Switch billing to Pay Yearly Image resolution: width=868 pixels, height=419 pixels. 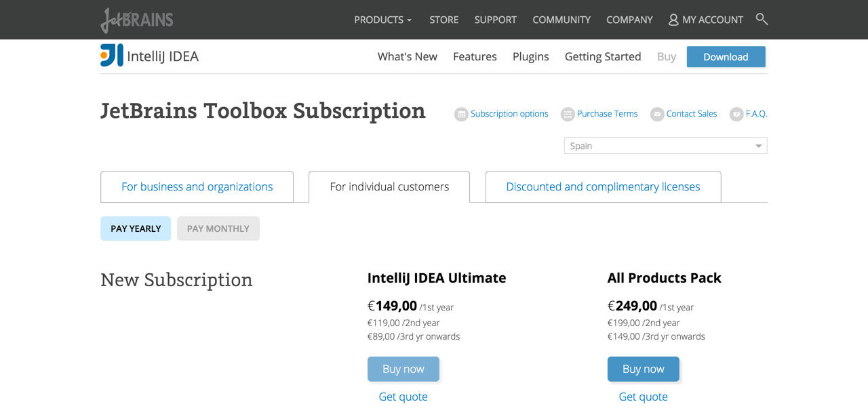[x=136, y=228]
